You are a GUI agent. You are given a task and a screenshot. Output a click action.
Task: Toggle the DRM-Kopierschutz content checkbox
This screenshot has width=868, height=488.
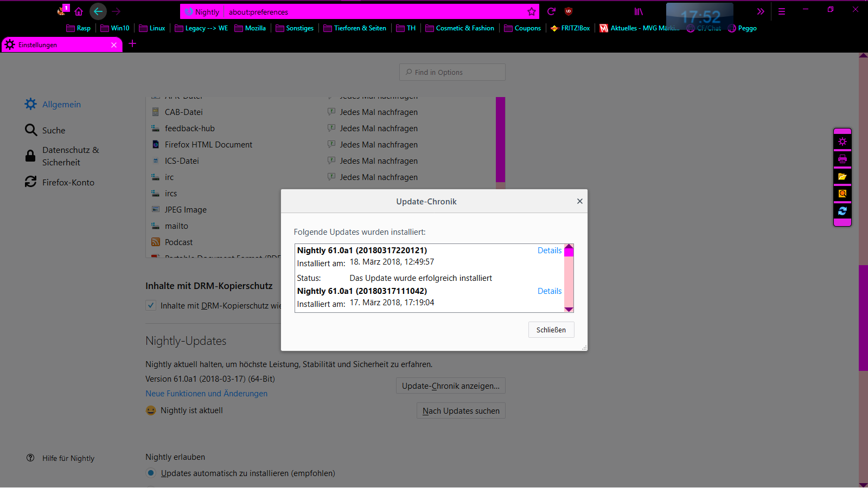151,305
